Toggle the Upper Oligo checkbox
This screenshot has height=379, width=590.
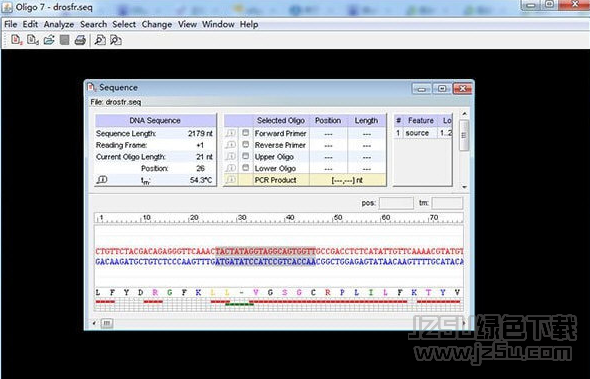point(246,156)
